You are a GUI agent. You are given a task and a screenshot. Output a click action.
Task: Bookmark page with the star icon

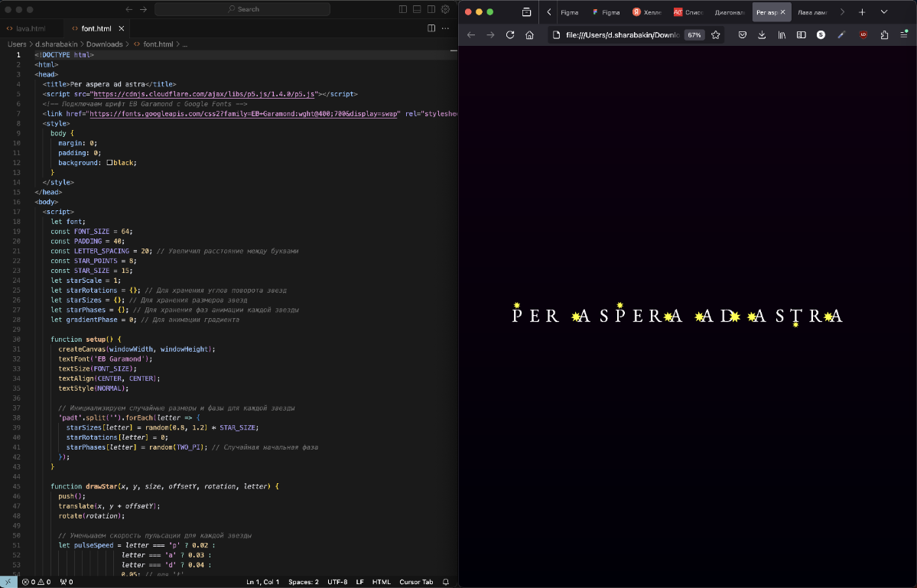[x=716, y=34]
